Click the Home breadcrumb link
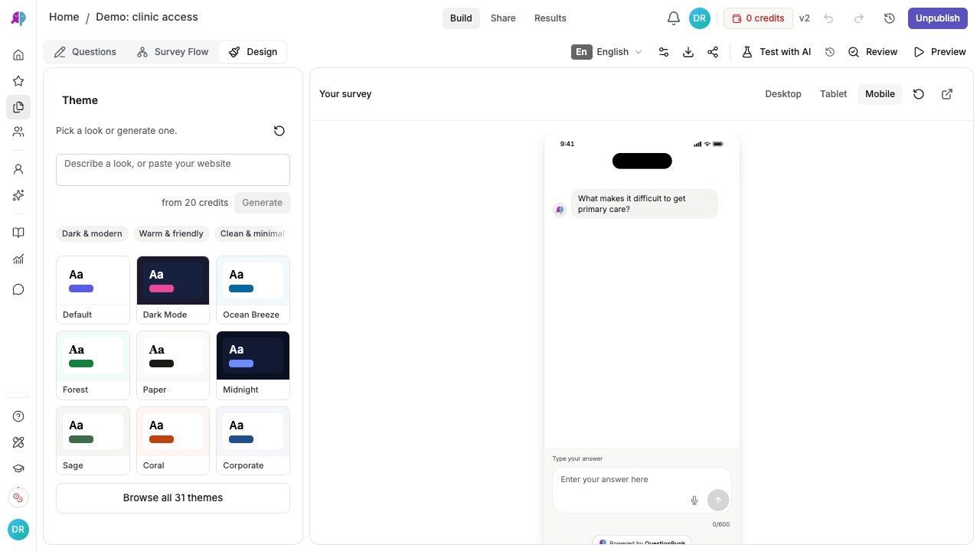Screen dimensions: 980x551 point(64,17)
